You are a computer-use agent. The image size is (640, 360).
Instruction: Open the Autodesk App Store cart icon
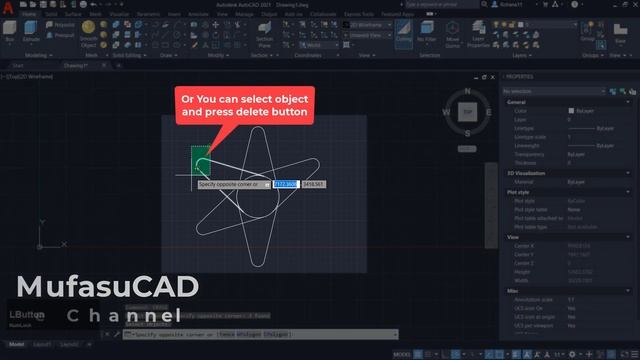point(545,4)
